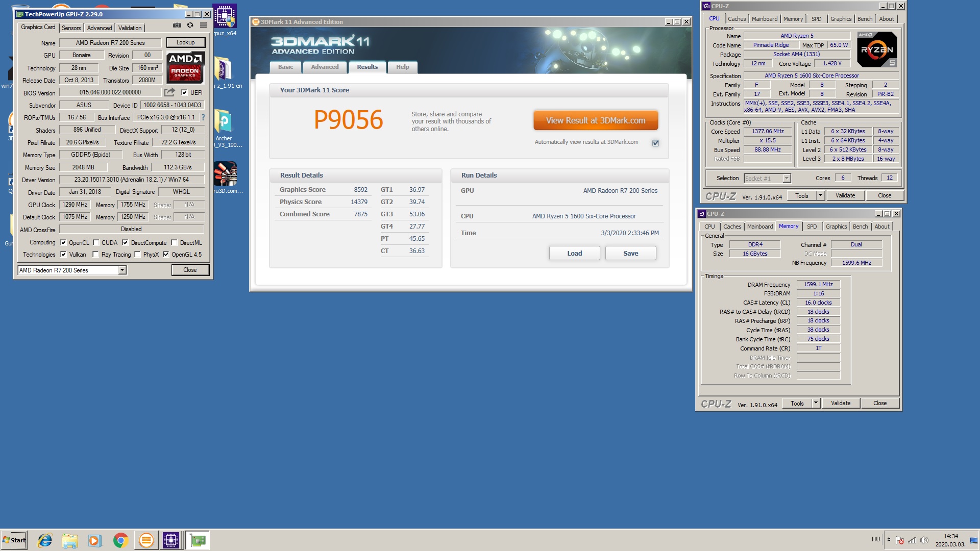
Task: Click View Result at 3DMark.com button
Action: coord(596,120)
